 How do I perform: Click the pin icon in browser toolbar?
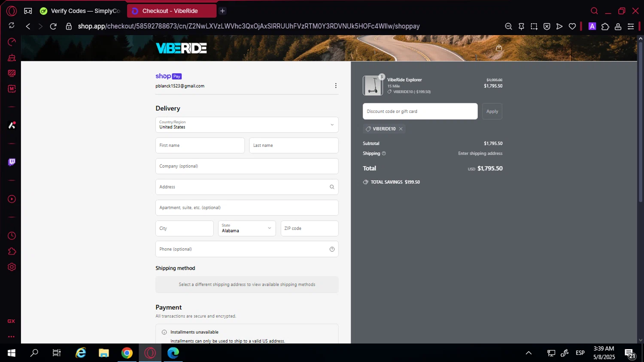(521, 27)
